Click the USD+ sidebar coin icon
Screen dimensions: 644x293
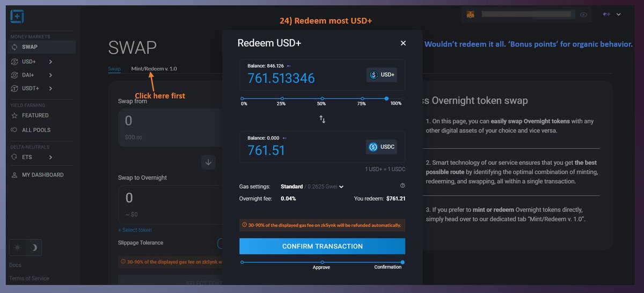(14, 62)
